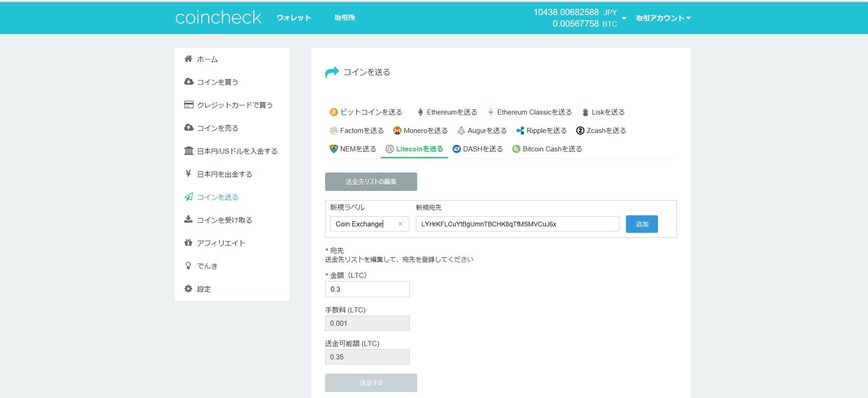Image resolution: width=868 pixels, height=398 pixels.
Task: Clear the Coin Exchange label with x
Action: point(400,224)
